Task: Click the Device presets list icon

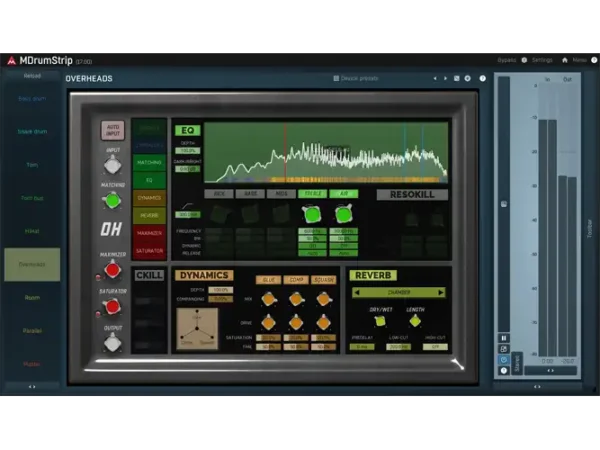Action: click(x=336, y=78)
